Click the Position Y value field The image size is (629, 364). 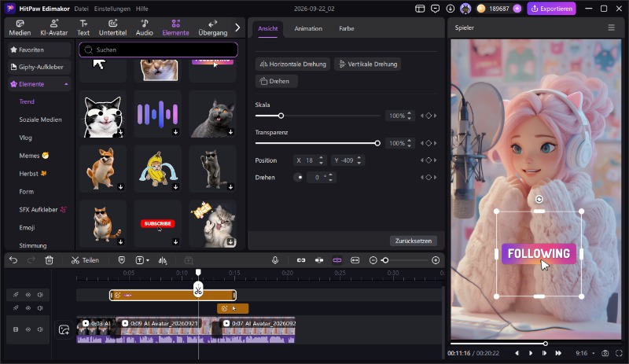[x=348, y=160]
